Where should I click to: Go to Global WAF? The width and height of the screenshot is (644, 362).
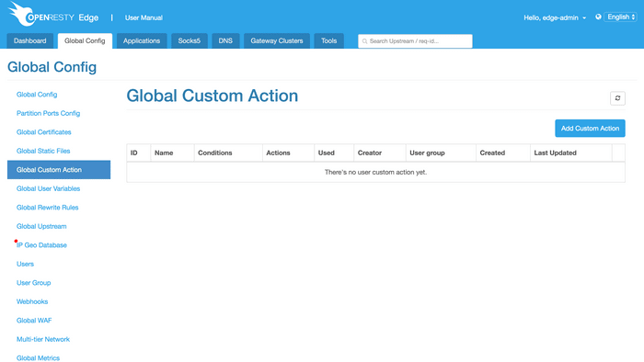tap(34, 321)
